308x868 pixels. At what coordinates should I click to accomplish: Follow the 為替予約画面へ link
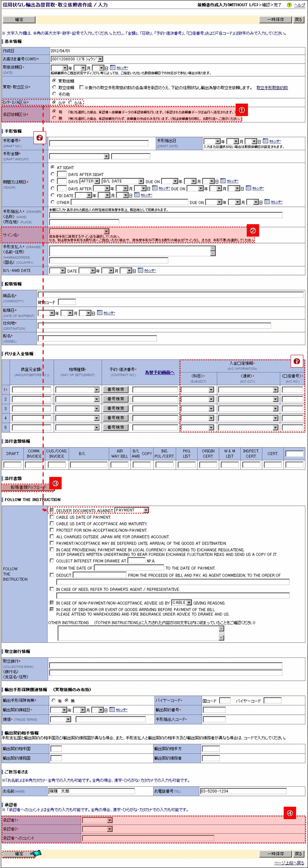coord(160,372)
